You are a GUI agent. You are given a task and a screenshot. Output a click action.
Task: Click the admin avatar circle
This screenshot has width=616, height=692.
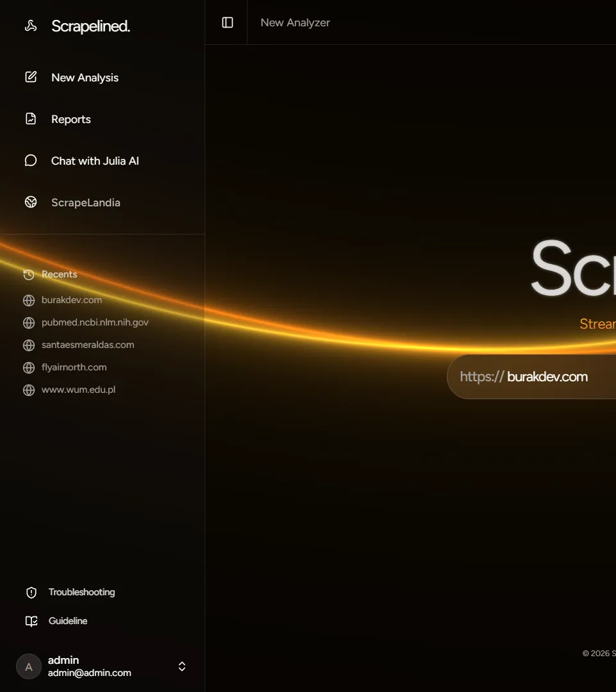29,666
